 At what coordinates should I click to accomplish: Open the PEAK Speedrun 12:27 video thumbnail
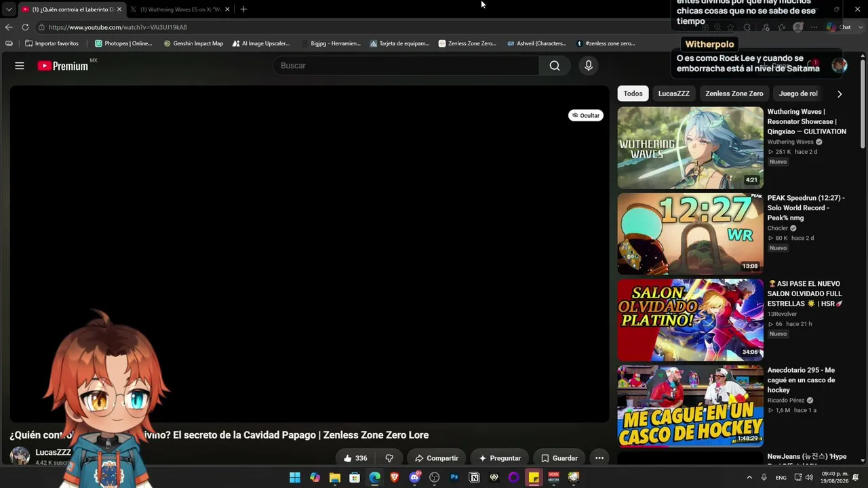[x=690, y=234]
